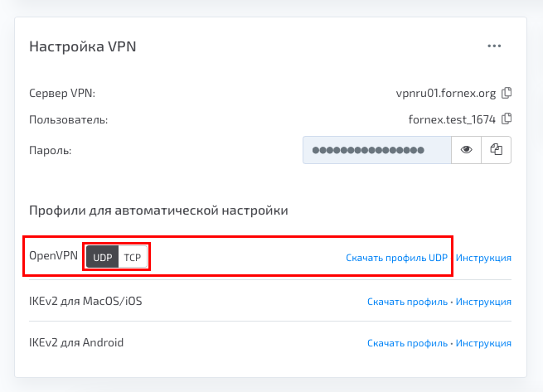Open Инструкция for IKEv2 Android
The image size is (543, 392).
[x=483, y=343]
